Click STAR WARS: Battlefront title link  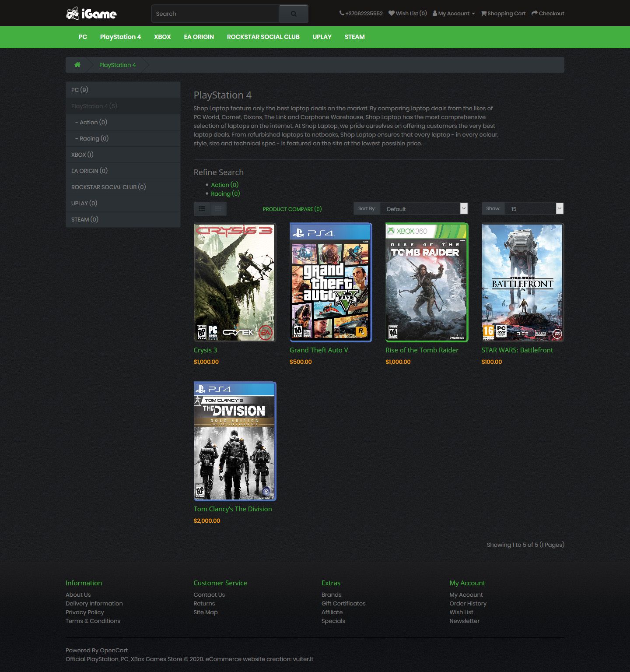click(x=517, y=350)
